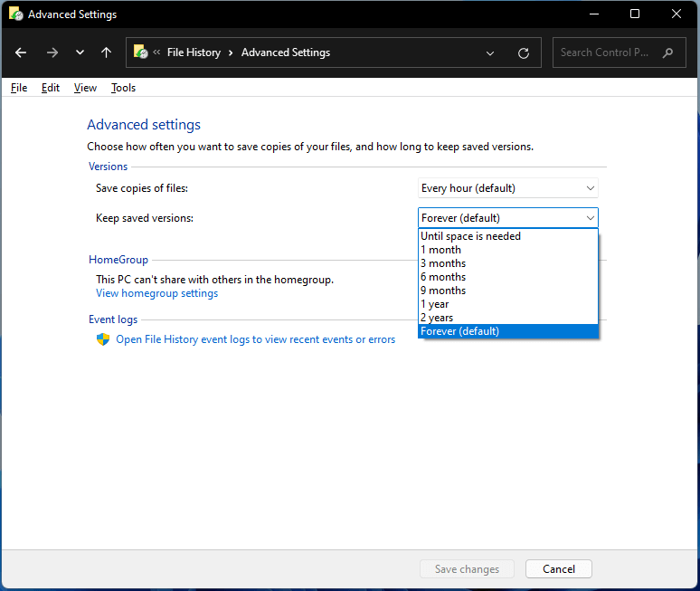700x591 pixels.
Task: Open the View menu
Action: click(85, 88)
